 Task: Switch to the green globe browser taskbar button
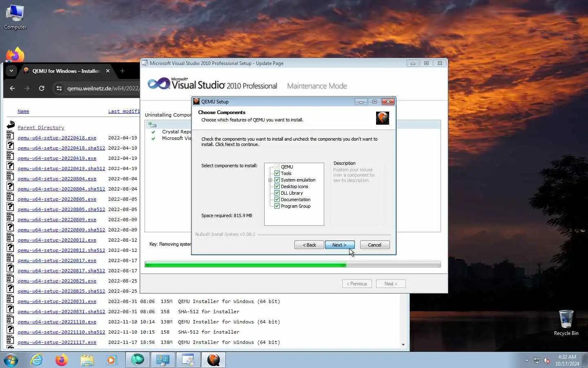(138, 360)
